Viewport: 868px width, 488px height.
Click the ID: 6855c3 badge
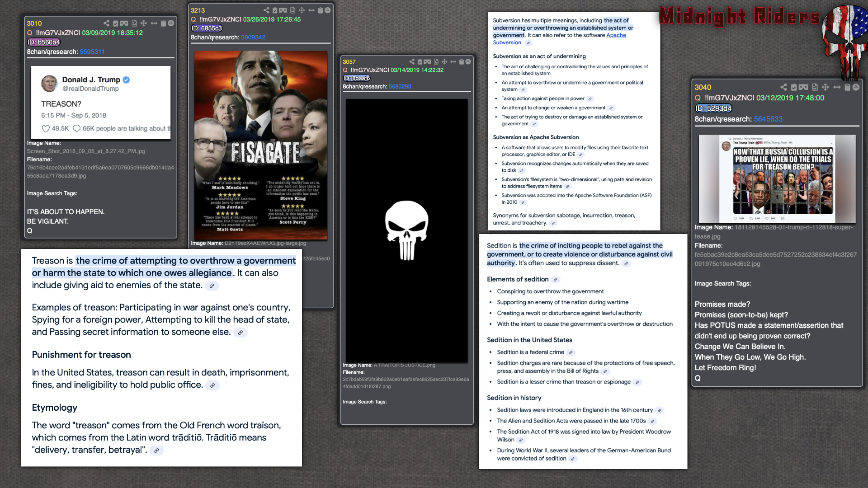click(x=207, y=28)
